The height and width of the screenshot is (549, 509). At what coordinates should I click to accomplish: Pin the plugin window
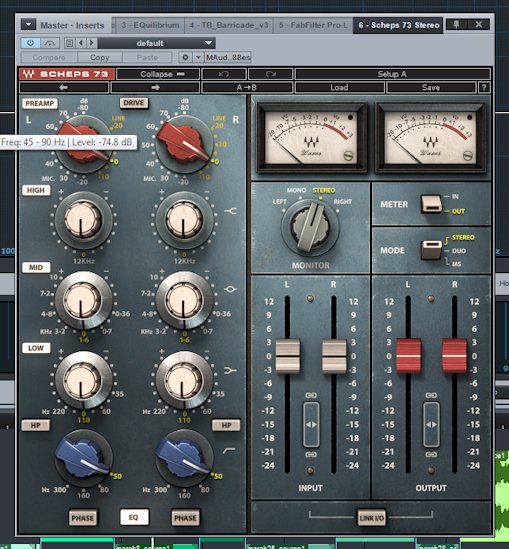point(456,24)
